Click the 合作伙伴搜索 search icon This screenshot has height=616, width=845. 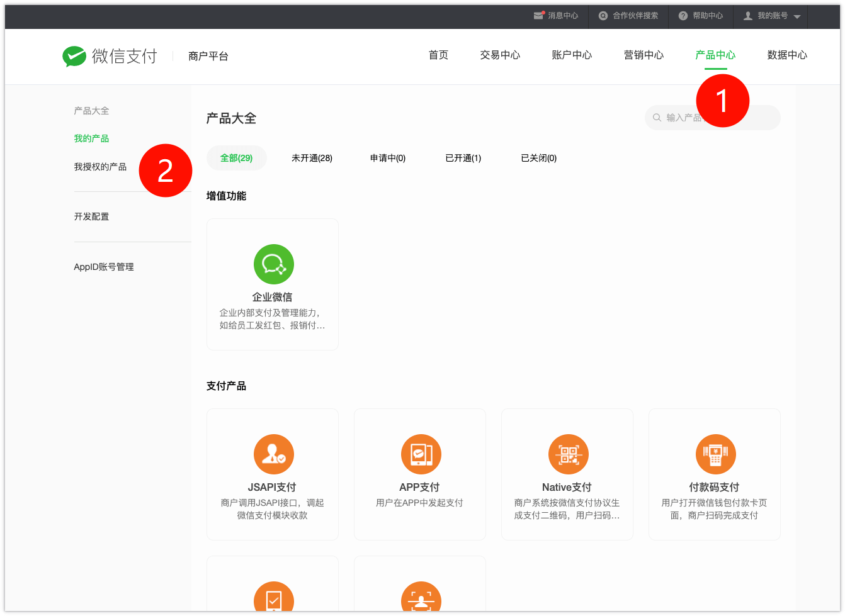click(x=603, y=16)
